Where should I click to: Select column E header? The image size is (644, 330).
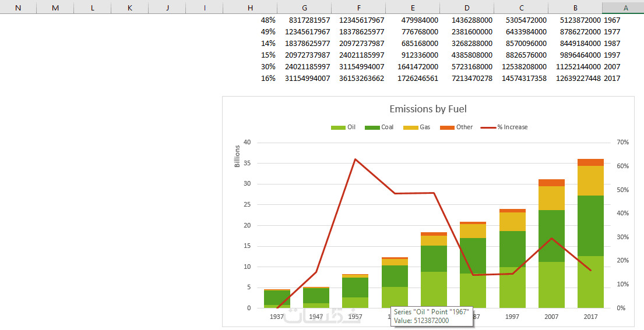tap(413, 8)
